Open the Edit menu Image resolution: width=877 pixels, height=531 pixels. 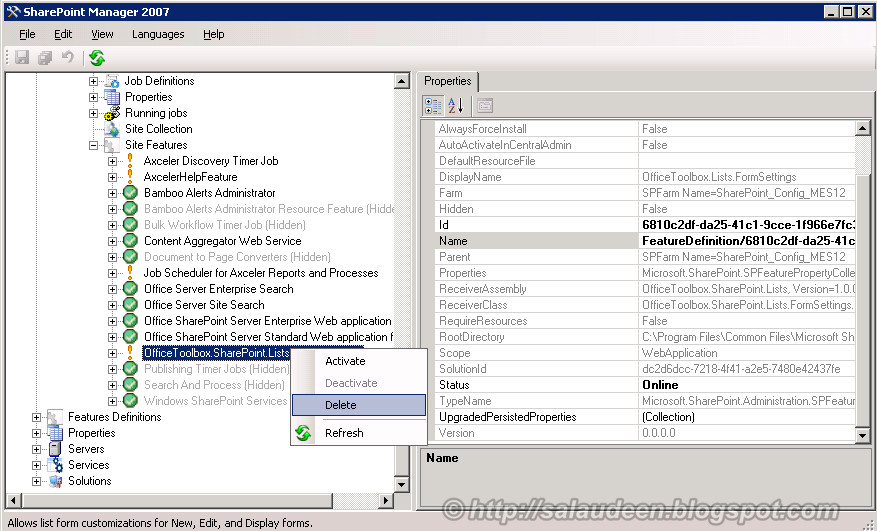(63, 34)
